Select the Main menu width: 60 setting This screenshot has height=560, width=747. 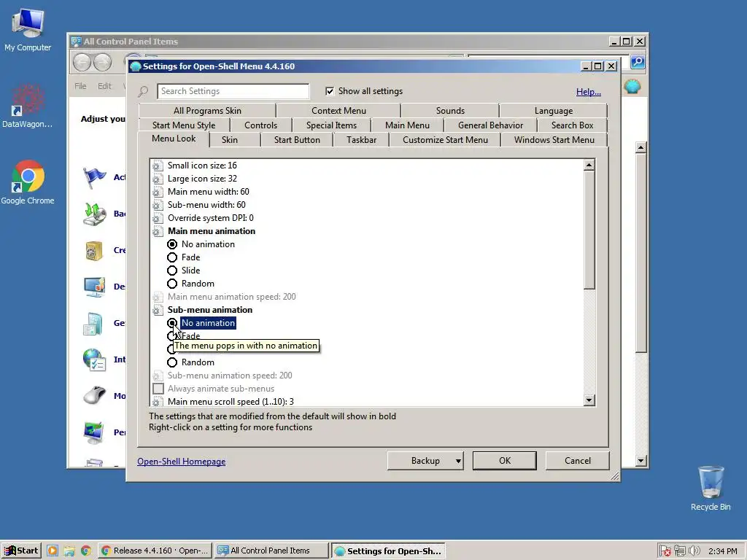[208, 192]
